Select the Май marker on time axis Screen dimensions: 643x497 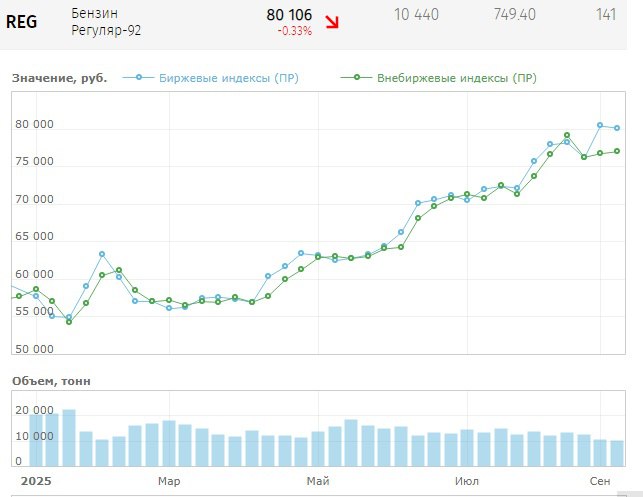click(317, 481)
